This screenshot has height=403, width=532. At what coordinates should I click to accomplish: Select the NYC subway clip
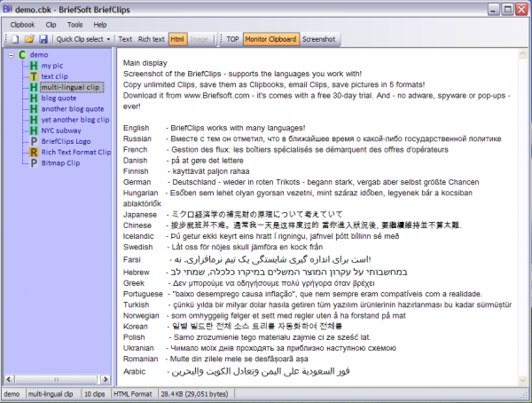tap(61, 130)
